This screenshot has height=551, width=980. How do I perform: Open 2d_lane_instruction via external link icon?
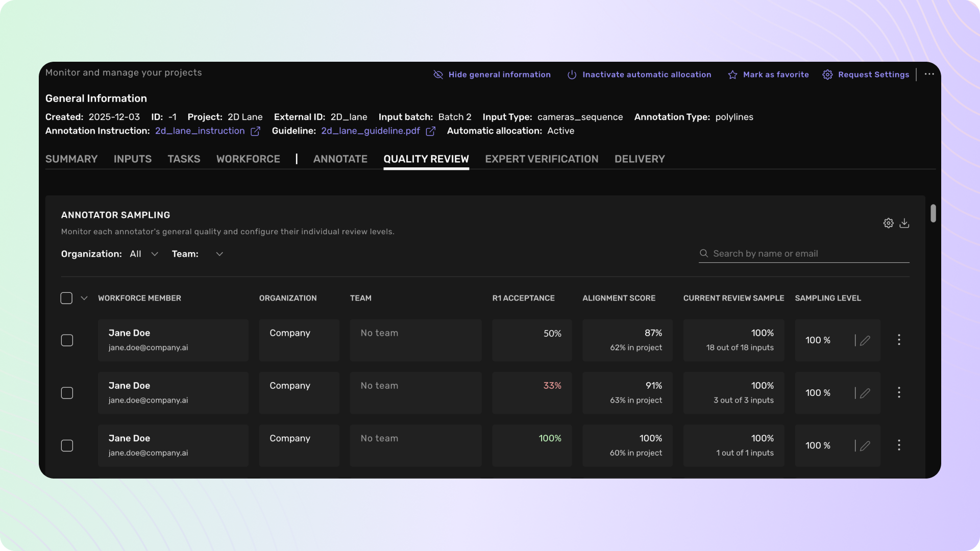[255, 131]
